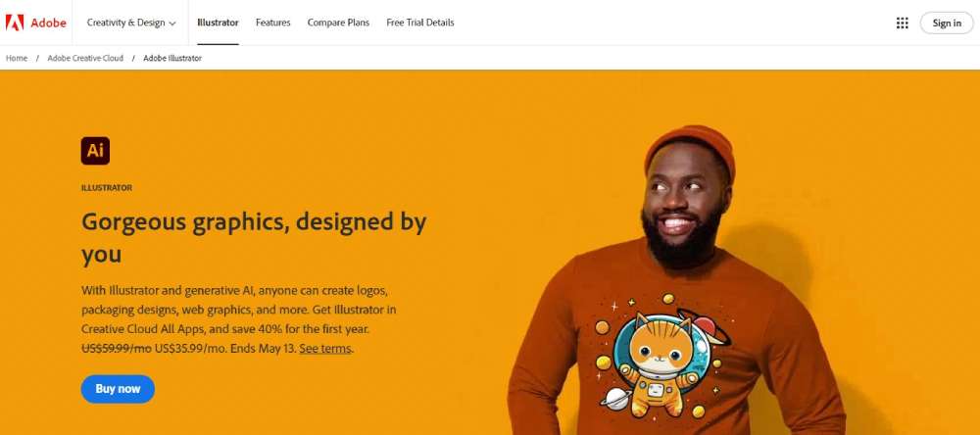Click Adobe Illustrator breadcrumb text
Screen dimensions: 980x435
tap(172, 58)
